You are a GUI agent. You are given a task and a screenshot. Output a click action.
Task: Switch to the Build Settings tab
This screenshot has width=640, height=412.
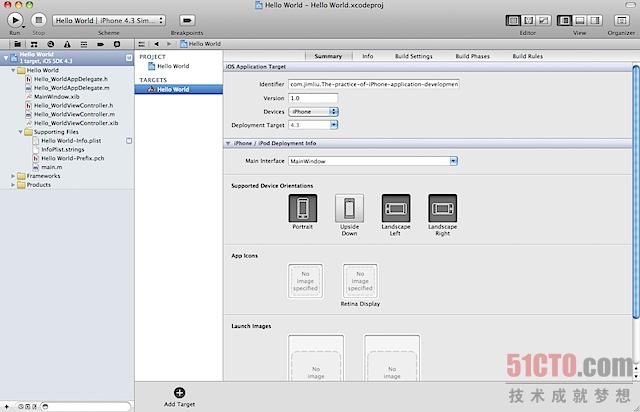[413, 56]
